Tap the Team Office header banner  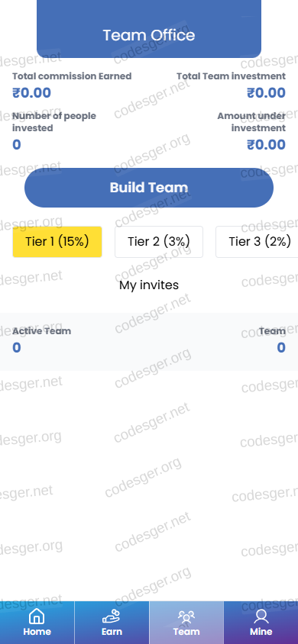pyautogui.click(x=149, y=29)
